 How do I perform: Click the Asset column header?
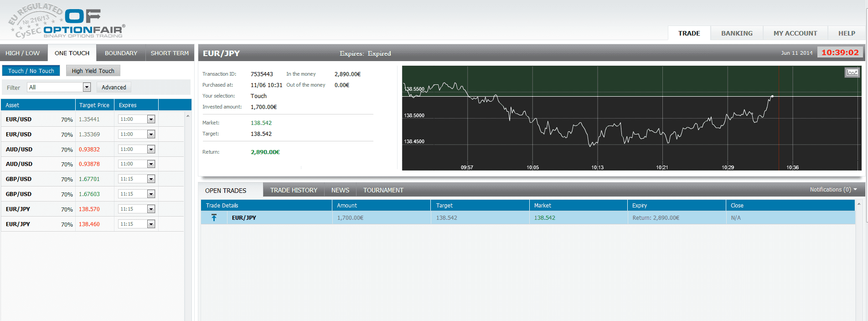(x=38, y=105)
